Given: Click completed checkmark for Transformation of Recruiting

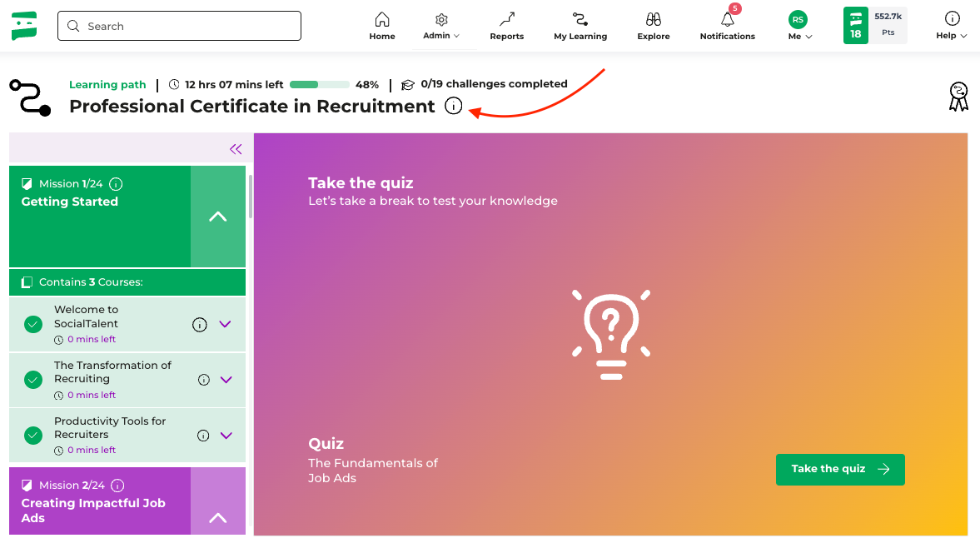Looking at the screenshot, I should pos(33,380).
